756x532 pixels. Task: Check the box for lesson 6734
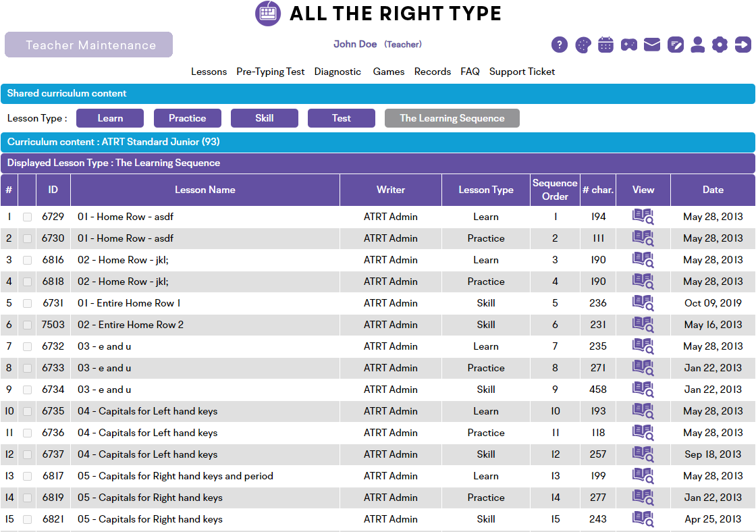28,390
